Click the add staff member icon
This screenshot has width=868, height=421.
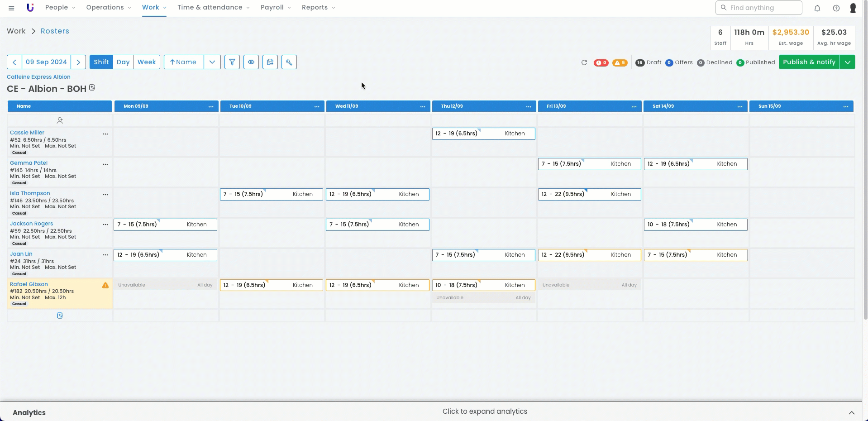(x=60, y=120)
